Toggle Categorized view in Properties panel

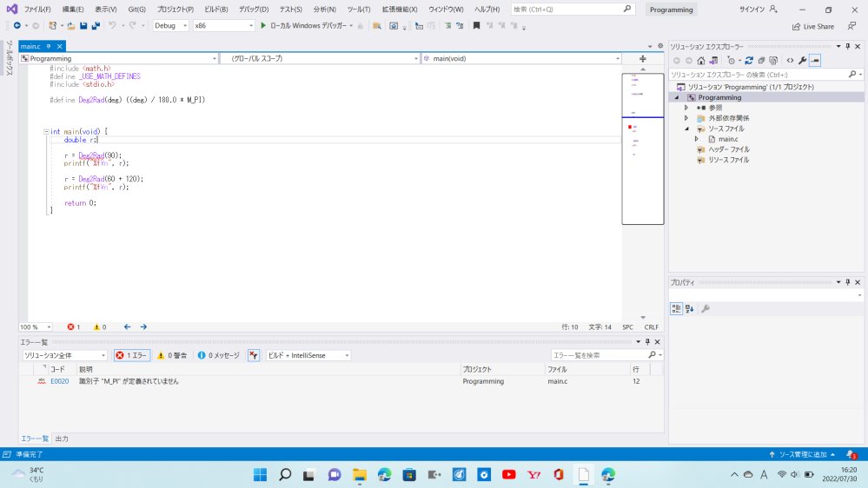(677, 309)
